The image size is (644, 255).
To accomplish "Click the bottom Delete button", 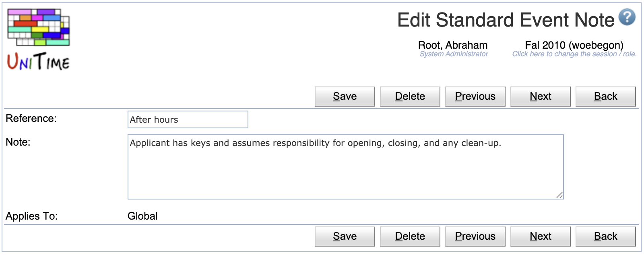I will click(410, 236).
